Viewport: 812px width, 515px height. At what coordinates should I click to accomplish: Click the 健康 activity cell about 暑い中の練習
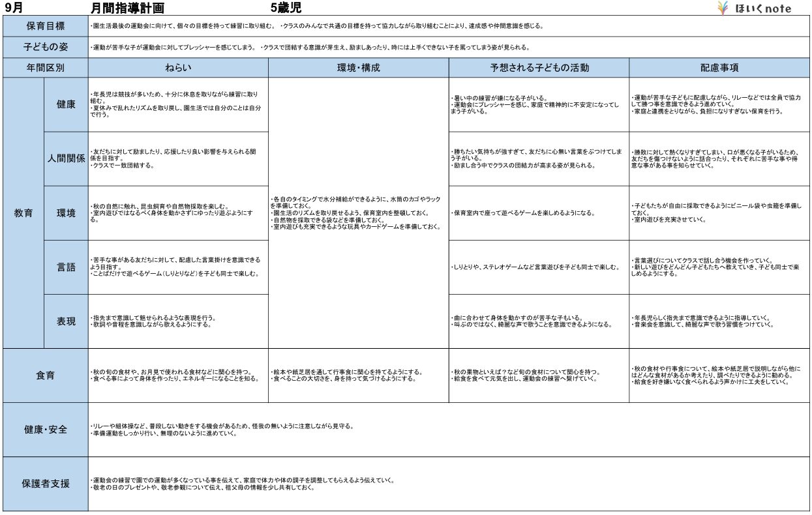[x=539, y=104]
